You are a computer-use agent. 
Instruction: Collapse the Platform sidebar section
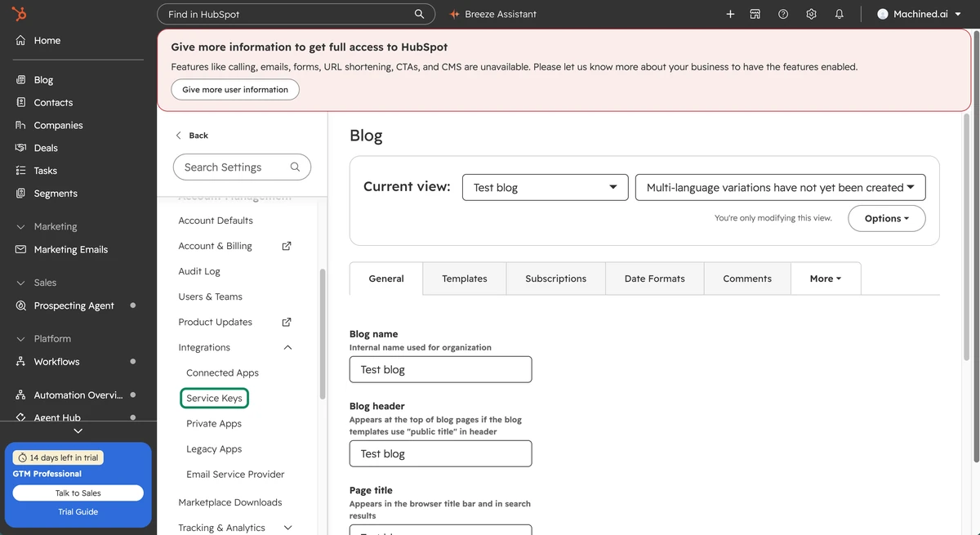coord(21,339)
